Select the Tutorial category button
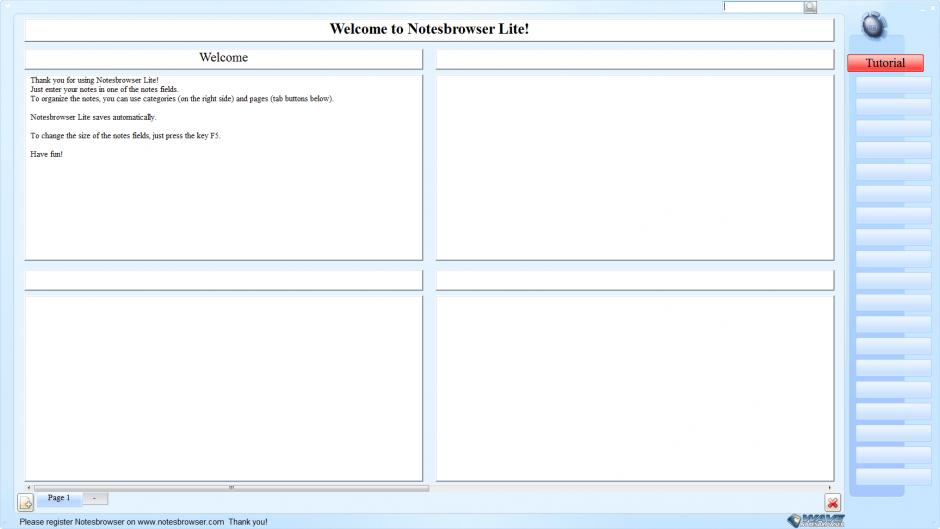 (x=885, y=63)
